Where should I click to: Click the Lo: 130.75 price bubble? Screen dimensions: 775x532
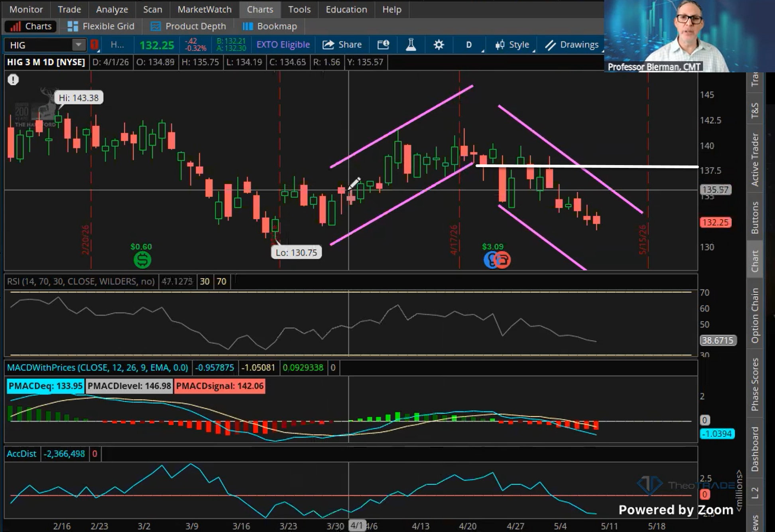[296, 252]
